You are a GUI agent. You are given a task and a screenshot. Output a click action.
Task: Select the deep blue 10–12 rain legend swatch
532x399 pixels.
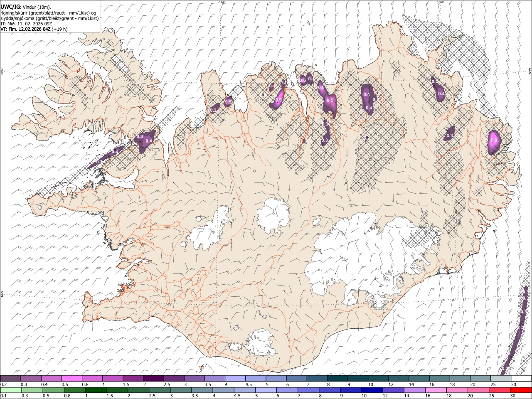coord(372,390)
